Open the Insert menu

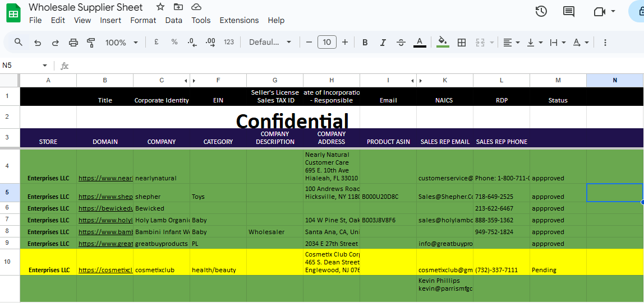111,20
